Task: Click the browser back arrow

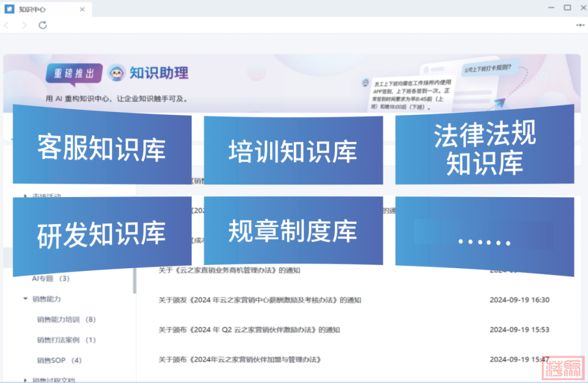Action: [7, 25]
